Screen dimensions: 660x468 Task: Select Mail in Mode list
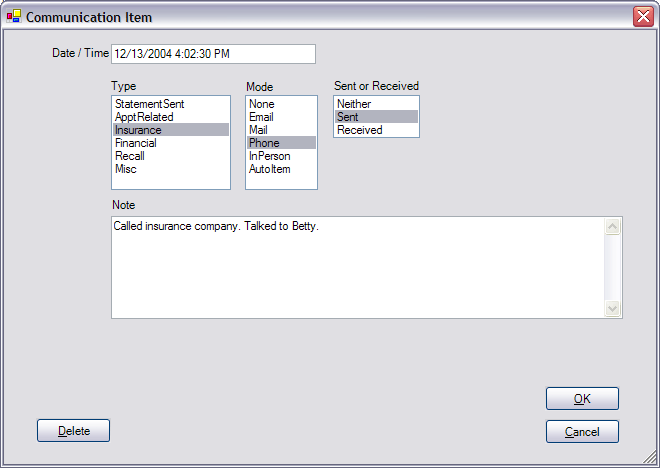pos(281,130)
